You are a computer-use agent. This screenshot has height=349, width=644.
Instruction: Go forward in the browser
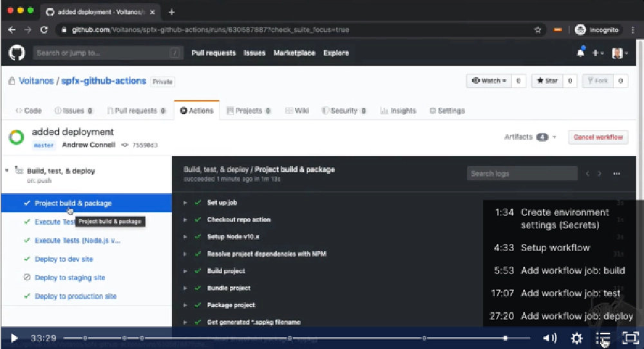click(x=28, y=30)
